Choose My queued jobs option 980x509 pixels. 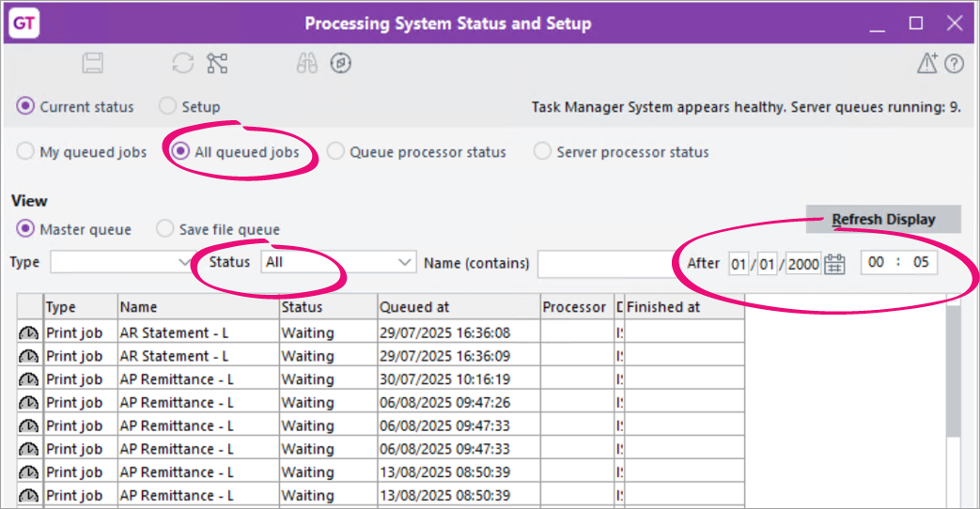[x=25, y=152]
